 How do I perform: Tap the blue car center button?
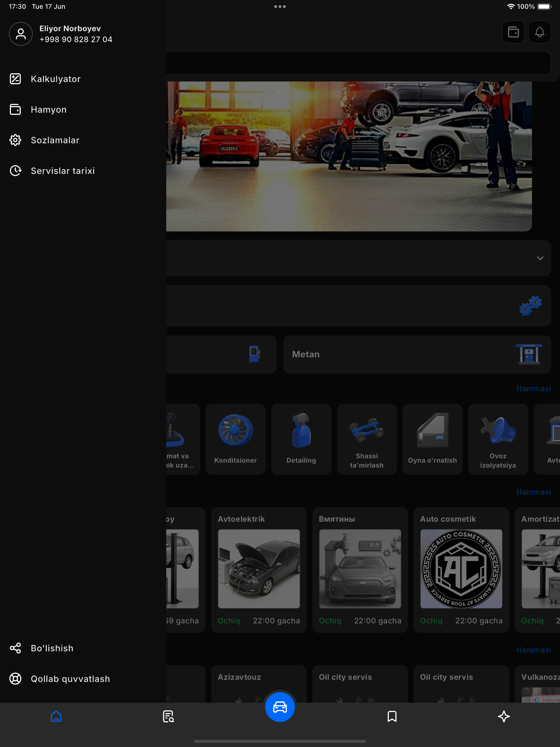point(280,707)
